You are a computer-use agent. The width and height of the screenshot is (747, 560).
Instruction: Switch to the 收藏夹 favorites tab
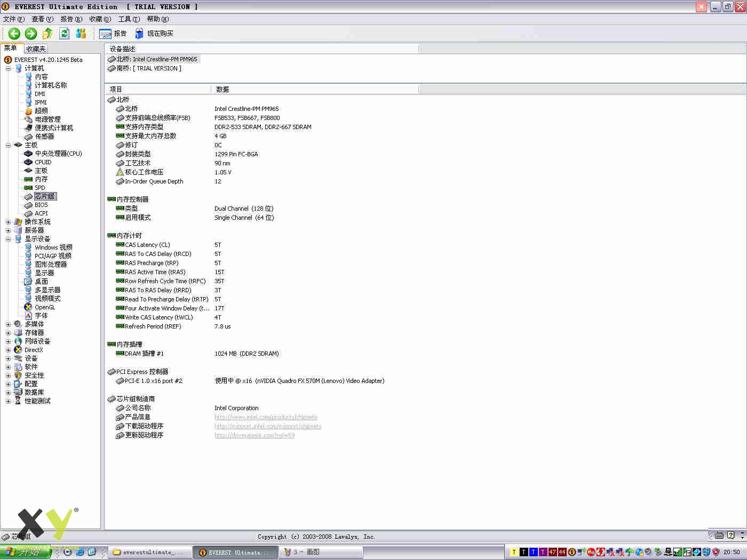pyautogui.click(x=36, y=49)
